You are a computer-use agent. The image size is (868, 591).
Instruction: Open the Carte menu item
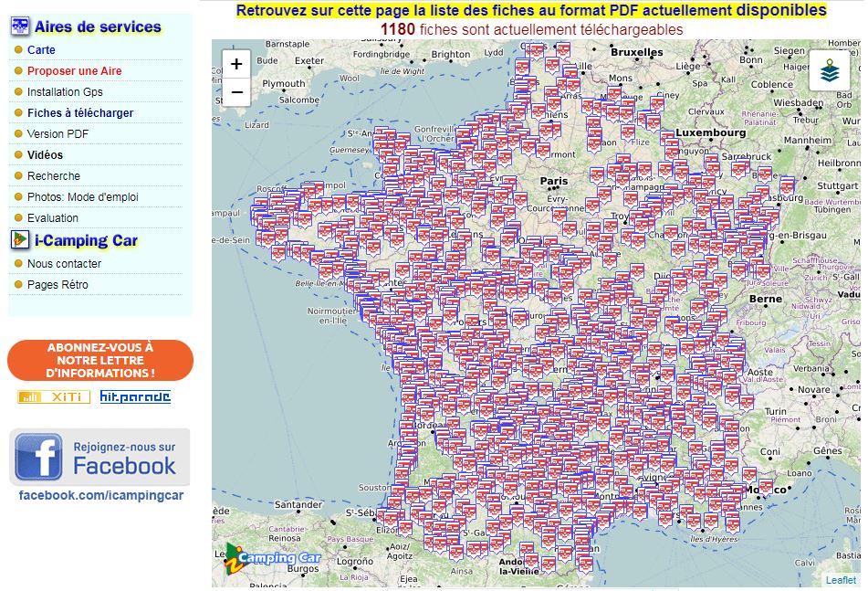point(41,50)
